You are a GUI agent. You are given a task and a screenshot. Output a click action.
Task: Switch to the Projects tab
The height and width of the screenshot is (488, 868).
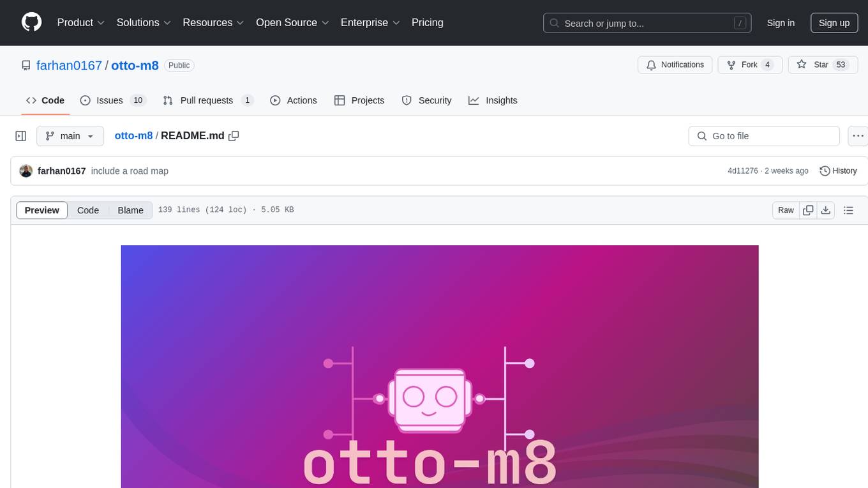point(359,100)
